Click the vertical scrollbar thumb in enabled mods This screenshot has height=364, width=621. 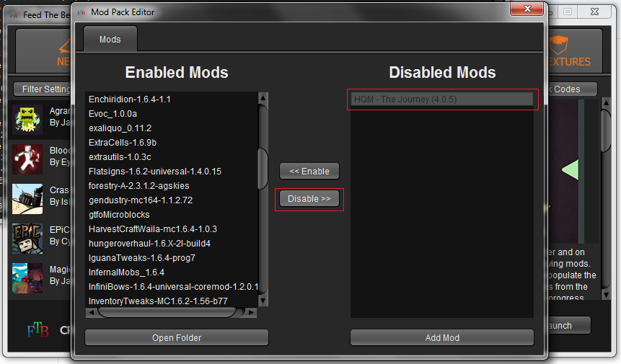(x=263, y=168)
